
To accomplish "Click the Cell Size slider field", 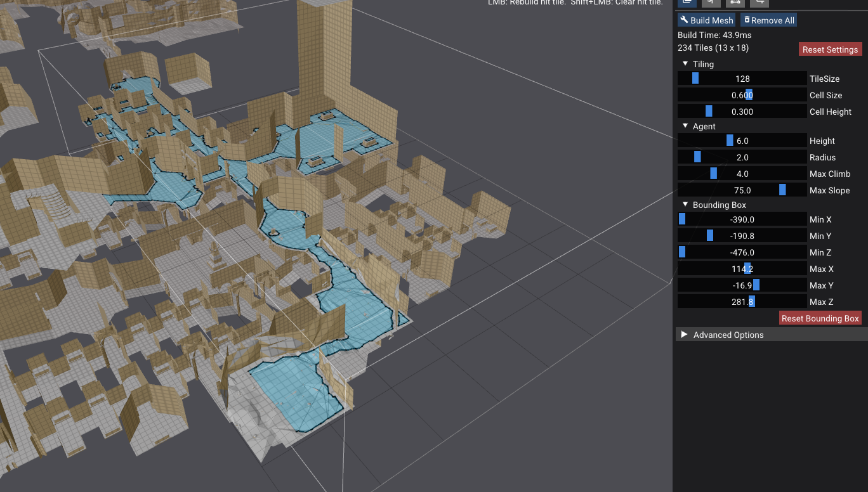I will coord(742,95).
